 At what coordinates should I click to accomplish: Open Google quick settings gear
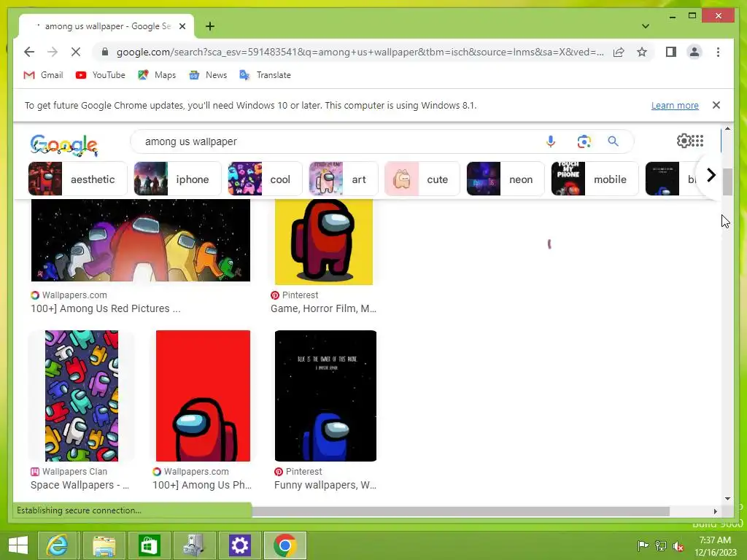(684, 141)
